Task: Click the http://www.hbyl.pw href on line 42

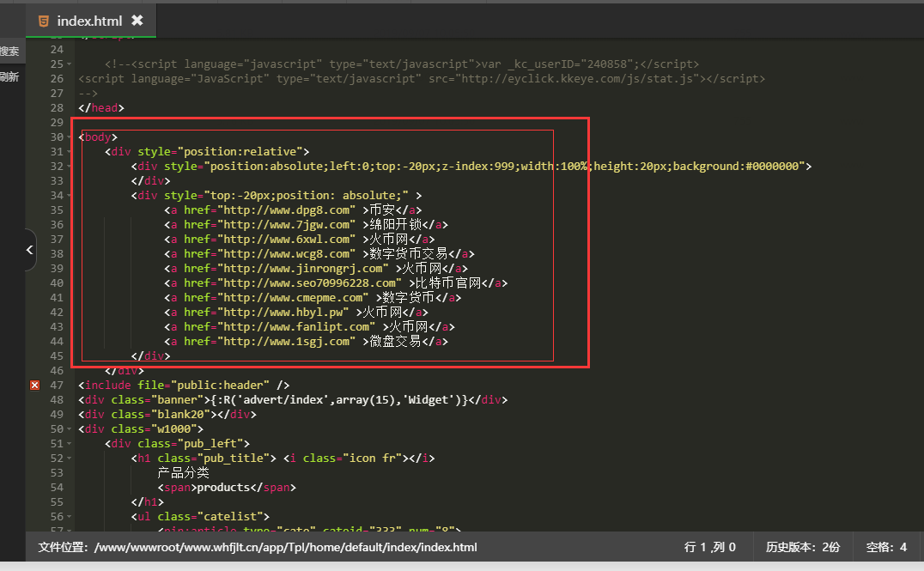Action: coord(283,313)
